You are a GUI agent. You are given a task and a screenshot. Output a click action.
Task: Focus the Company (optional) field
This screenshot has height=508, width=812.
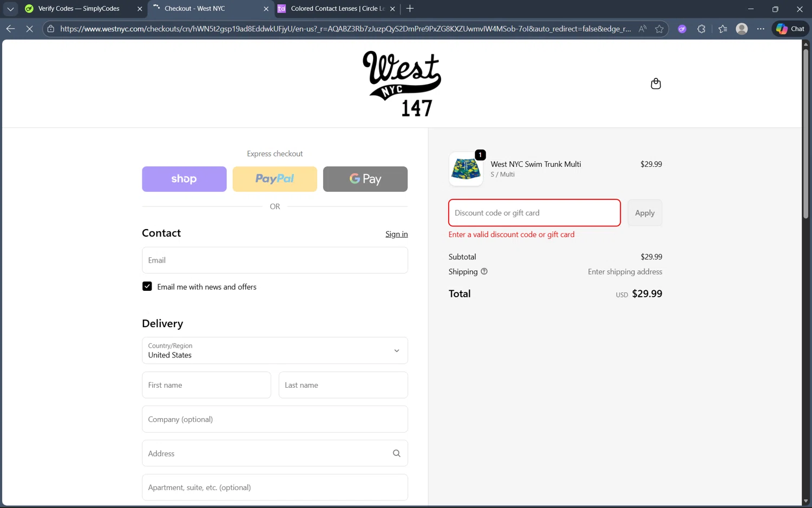[274, 419]
